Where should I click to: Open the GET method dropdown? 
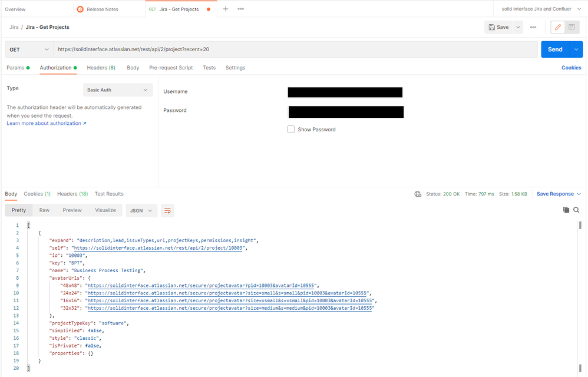click(x=28, y=49)
